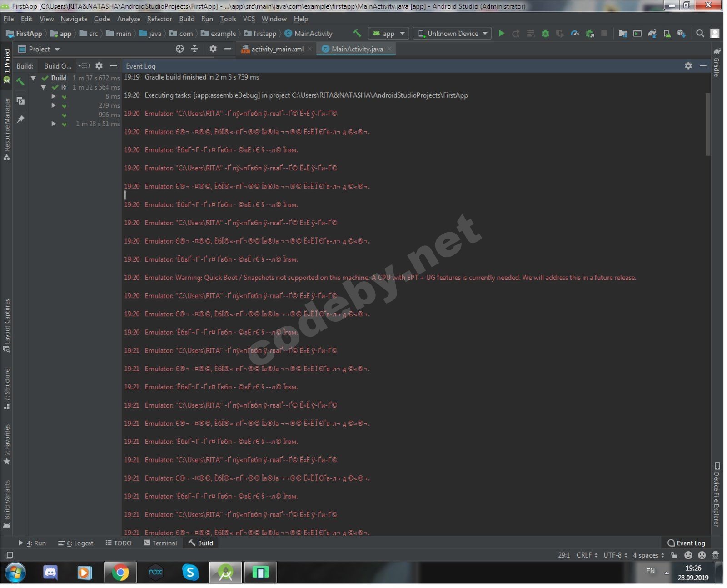Toggle tool window bars icon bottom-left
The width and height of the screenshot is (727, 588).
(x=9, y=555)
